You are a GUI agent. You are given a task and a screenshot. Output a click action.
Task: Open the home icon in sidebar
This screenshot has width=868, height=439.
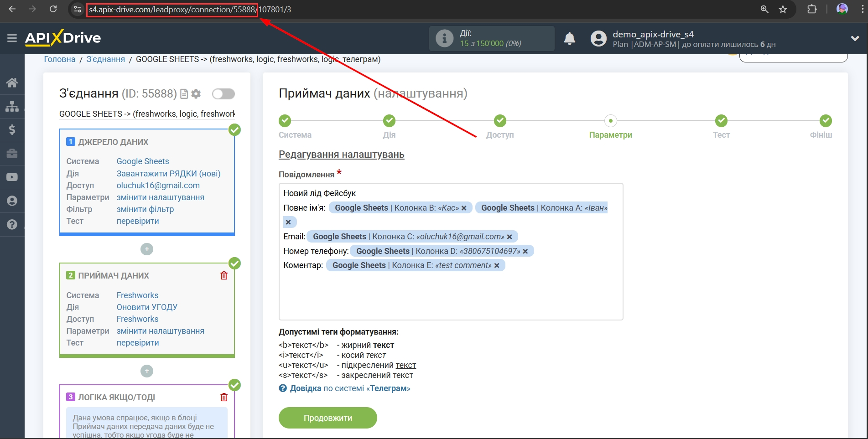(x=12, y=83)
